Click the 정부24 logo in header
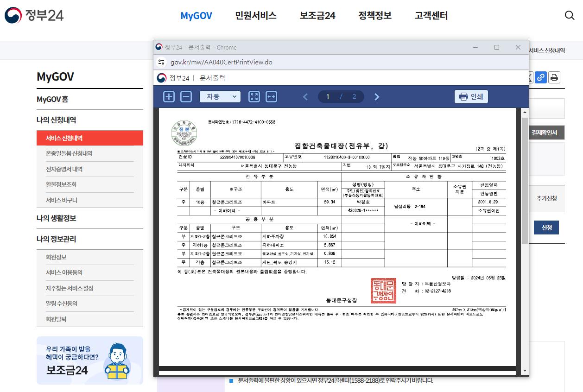The image size is (583, 392). [34, 15]
